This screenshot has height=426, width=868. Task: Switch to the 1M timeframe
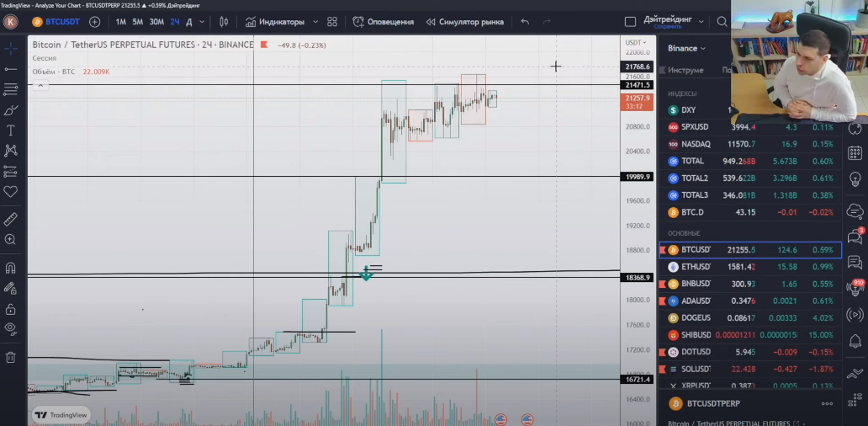tap(120, 22)
